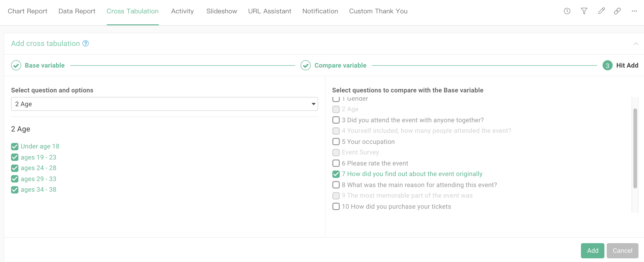
Task: Check the 5 Your occupation question
Action: click(336, 142)
